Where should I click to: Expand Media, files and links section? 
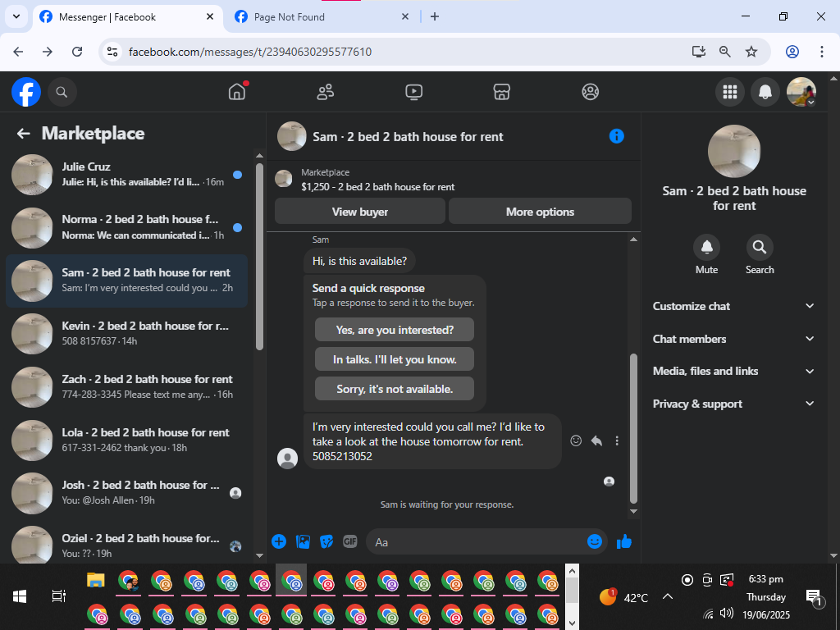point(733,371)
